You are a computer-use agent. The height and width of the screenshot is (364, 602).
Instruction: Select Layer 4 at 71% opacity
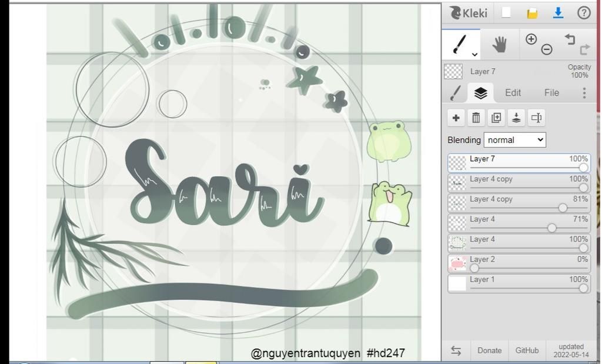[x=519, y=223]
